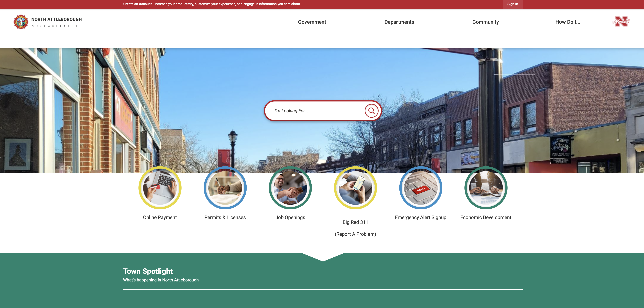Open the Emergency Alert Signup keyboard icon
This screenshot has height=308, width=644.
[x=421, y=188]
